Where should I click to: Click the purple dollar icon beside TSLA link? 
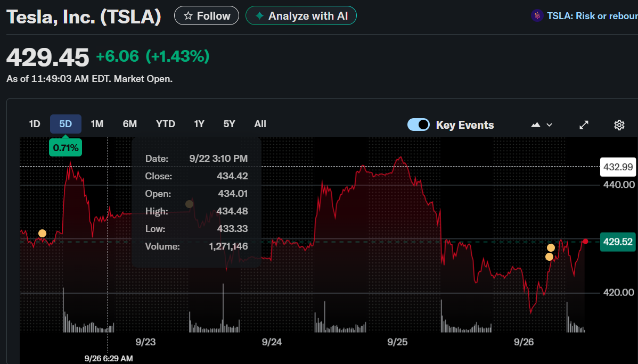pos(537,16)
